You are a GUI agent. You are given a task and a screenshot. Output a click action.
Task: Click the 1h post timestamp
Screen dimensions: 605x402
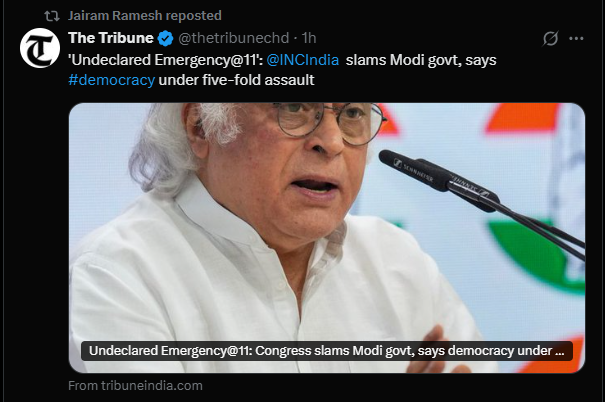point(309,38)
